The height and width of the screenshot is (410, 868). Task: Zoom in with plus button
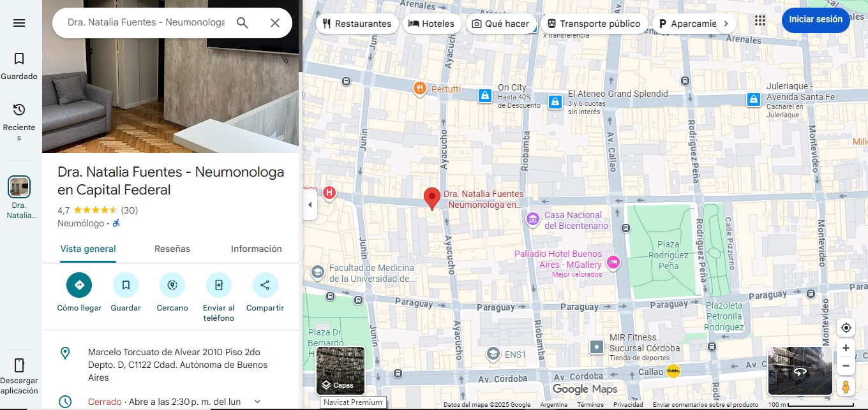point(846,348)
